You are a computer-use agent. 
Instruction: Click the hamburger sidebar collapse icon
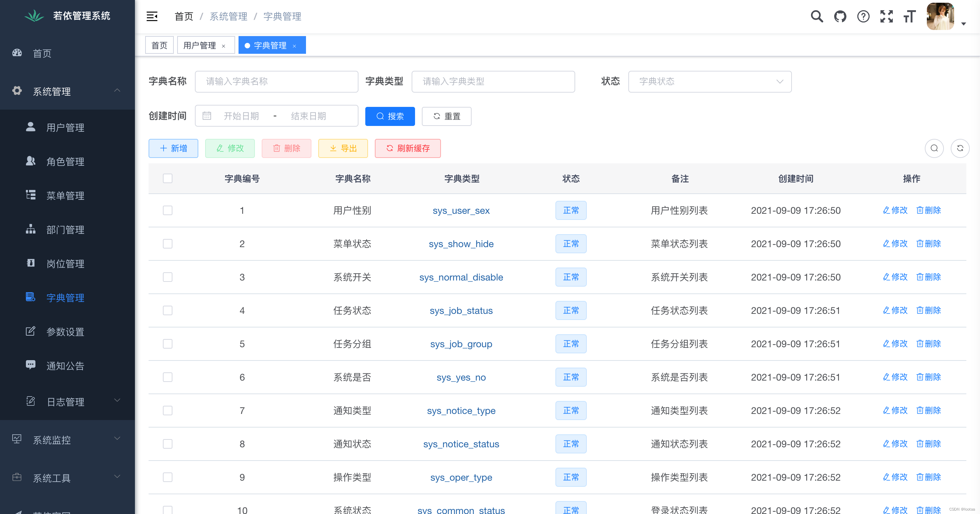(x=152, y=16)
